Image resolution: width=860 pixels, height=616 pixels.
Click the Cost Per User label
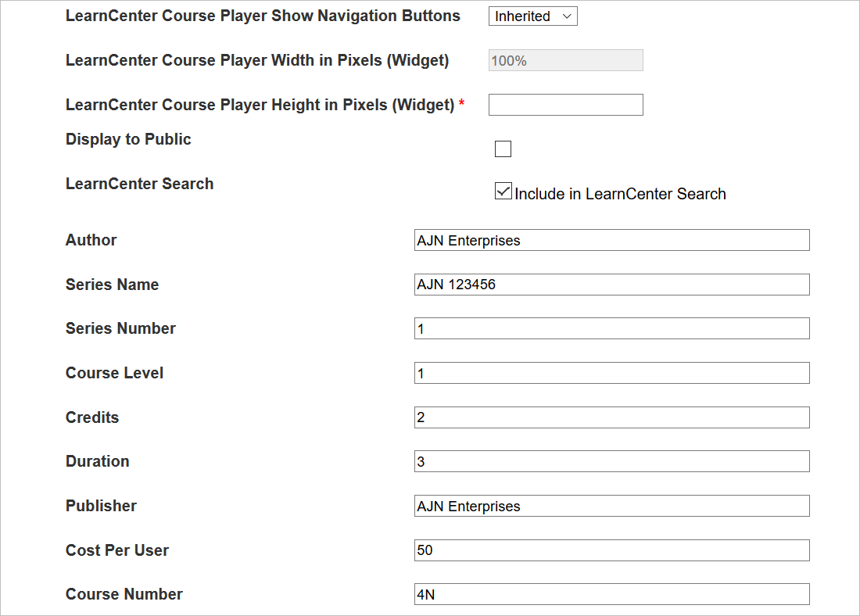[117, 550]
